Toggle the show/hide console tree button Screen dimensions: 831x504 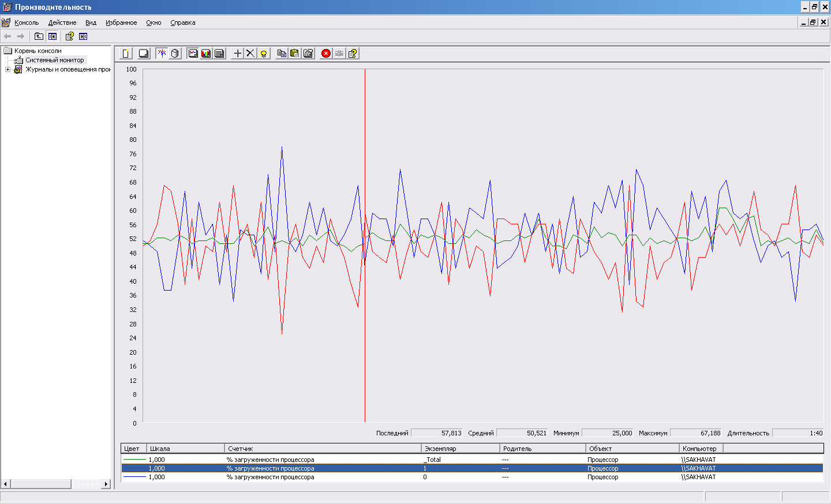pyautogui.click(x=53, y=36)
